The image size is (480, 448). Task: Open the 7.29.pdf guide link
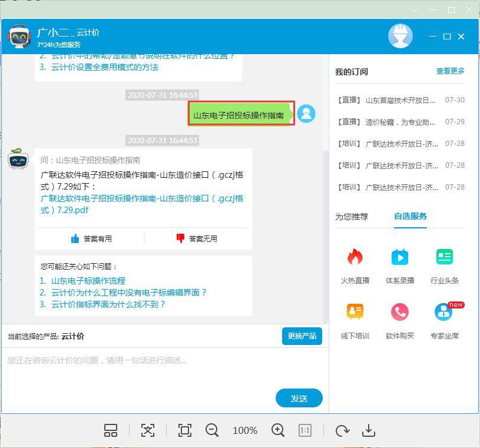pyautogui.click(x=142, y=204)
